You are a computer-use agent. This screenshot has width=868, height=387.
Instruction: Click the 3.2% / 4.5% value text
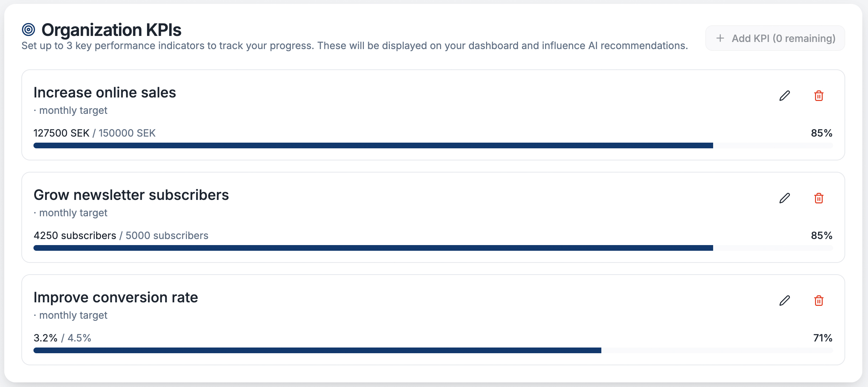click(x=62, y=338)
